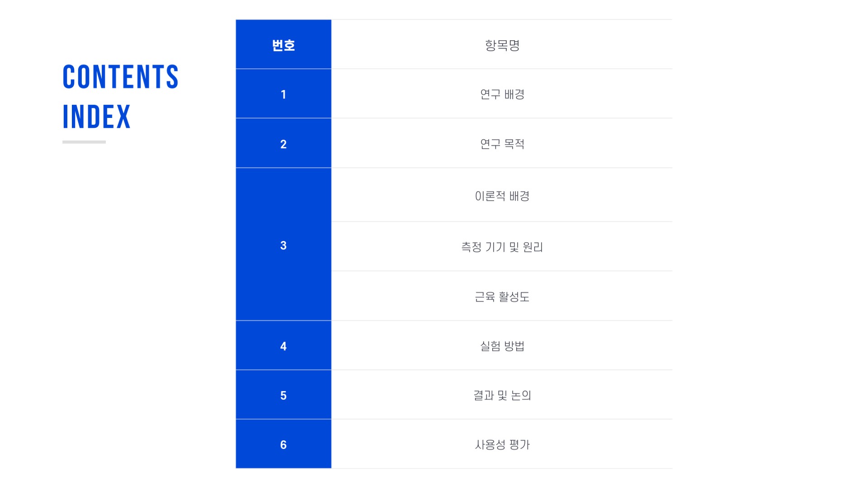Image resolution: width=868 pixels, height=488 pixels.
Task: Click the blue cell numbered 5
Action: [x=283, y=395]
